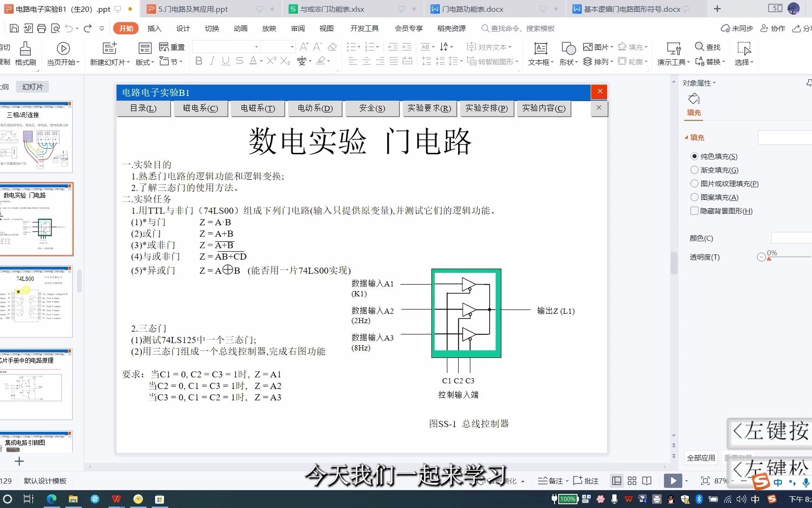The height and width of the screenshot is (508, 812).
Task: Click the redo arrow icon
Action: click(x=87, y=29)
